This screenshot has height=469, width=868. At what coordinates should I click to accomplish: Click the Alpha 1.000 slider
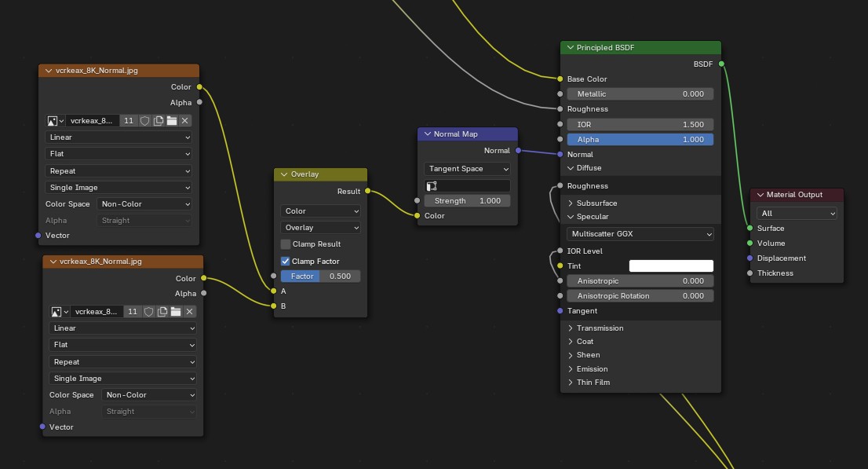click(x=640, y=140)
